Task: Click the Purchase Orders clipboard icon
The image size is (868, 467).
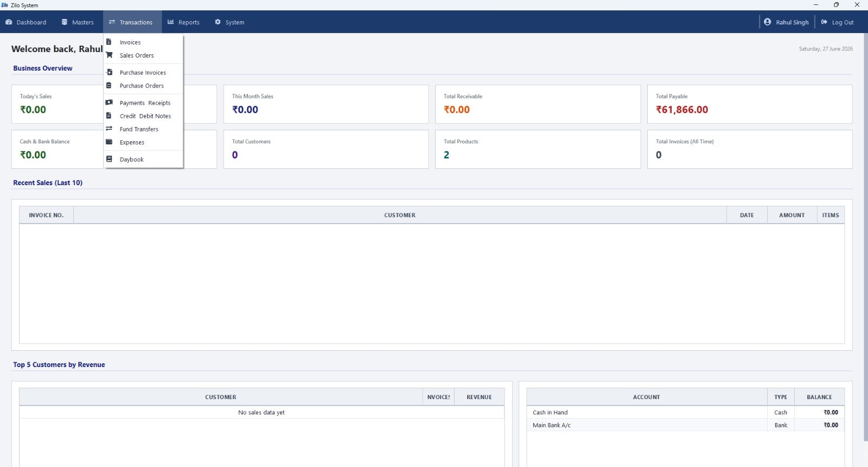Action: pos(108,85)
